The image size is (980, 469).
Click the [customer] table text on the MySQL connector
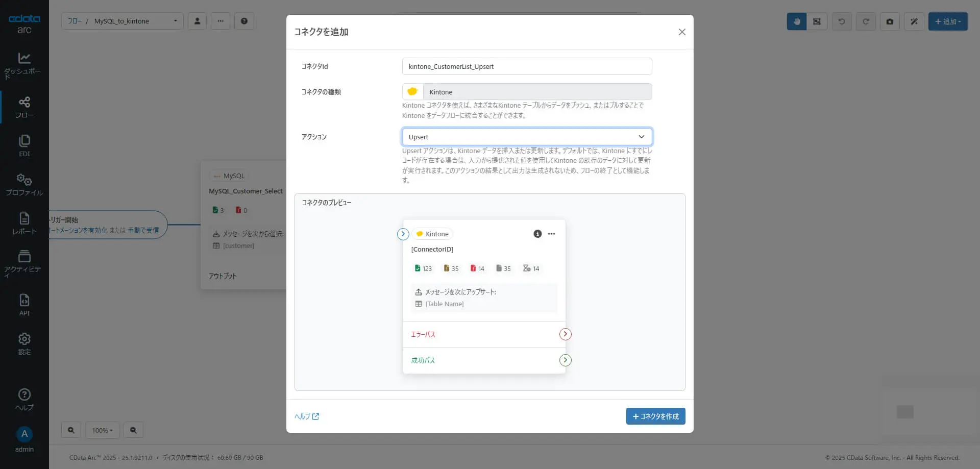pos(238,245)
